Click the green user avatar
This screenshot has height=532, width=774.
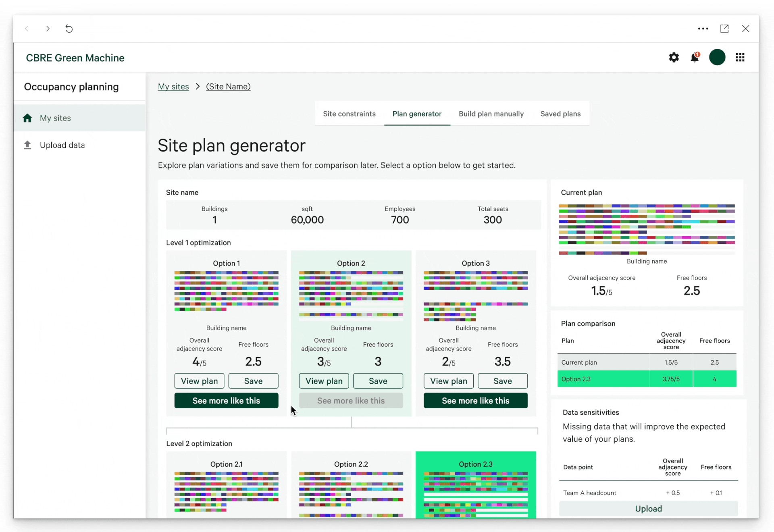717,57
